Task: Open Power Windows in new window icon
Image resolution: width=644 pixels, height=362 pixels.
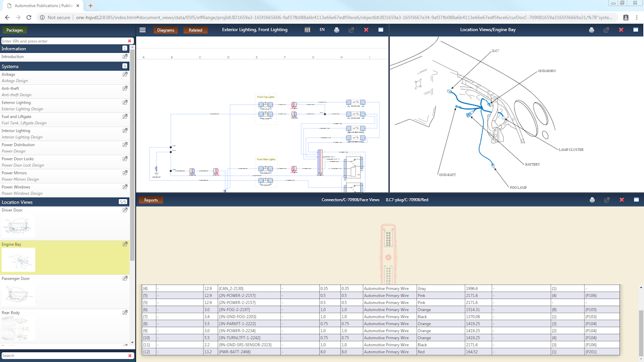Action: click(x=125, y=187)
